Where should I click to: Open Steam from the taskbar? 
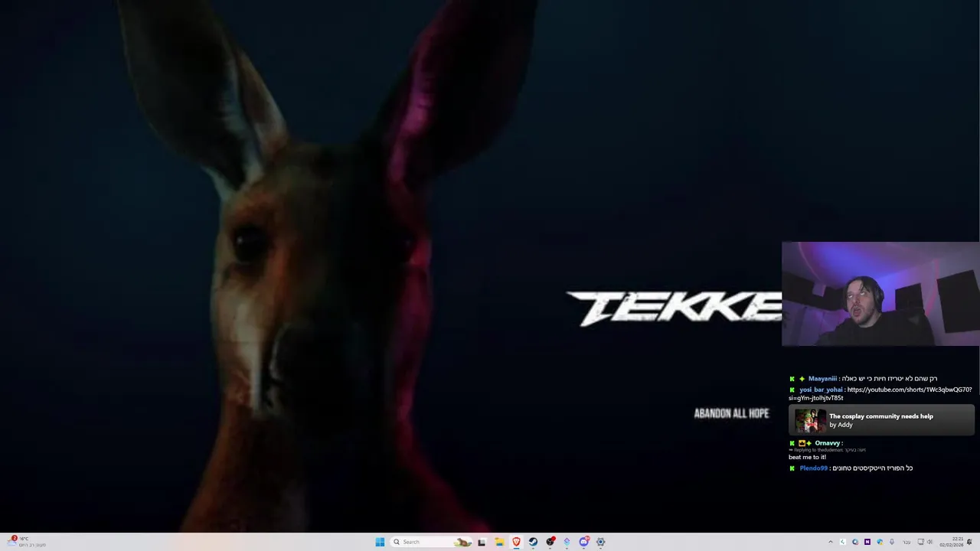click(533, 542)
